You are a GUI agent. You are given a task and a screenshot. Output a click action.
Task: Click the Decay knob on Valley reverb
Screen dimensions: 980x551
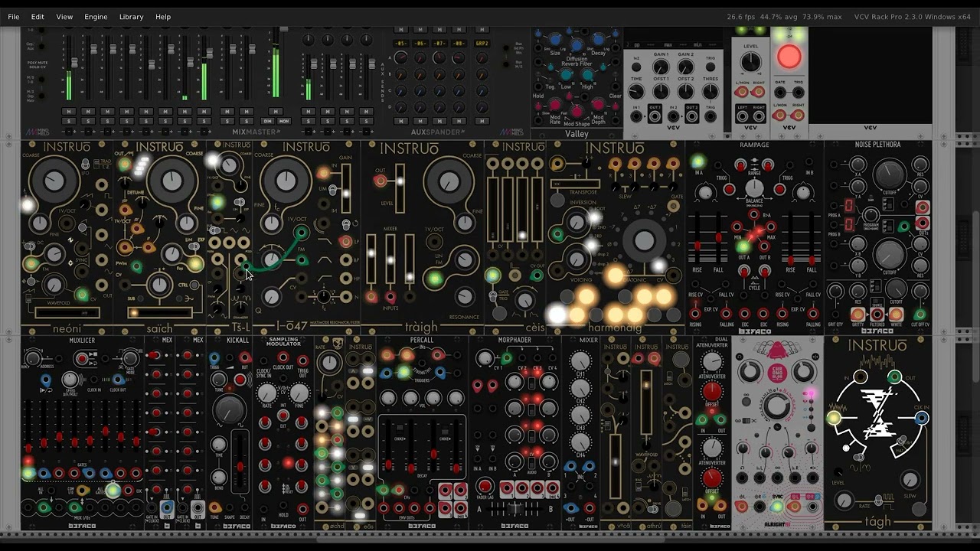coord(597,40)
